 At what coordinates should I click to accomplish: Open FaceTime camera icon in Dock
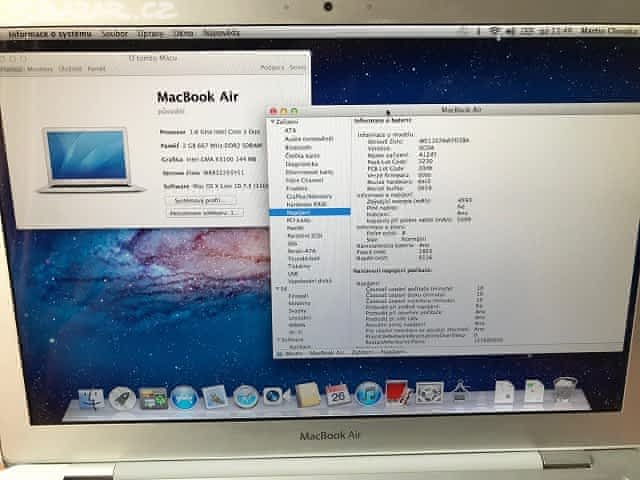[x=276, y=396]
